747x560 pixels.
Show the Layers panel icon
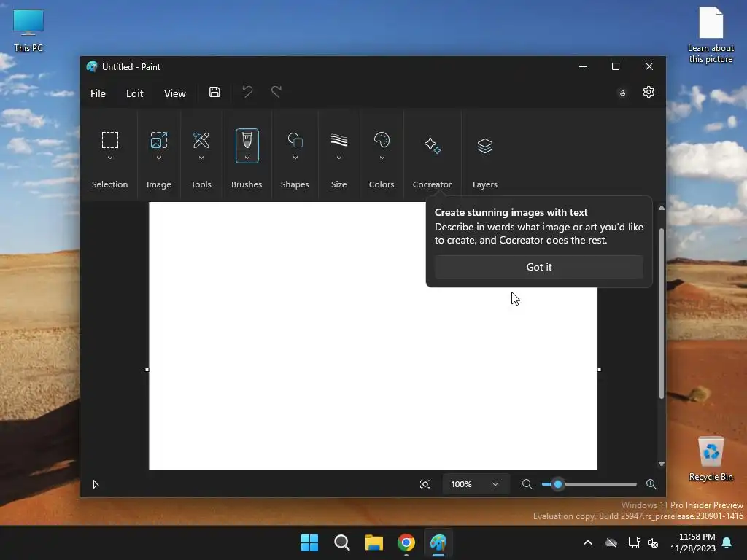pyautogui.click(x=485, y=145)
